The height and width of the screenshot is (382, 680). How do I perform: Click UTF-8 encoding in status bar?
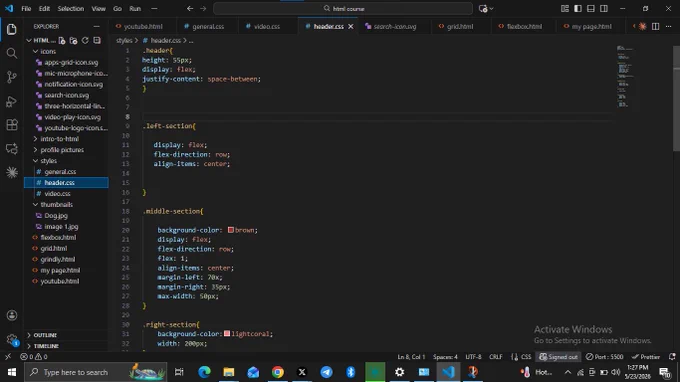473,357
